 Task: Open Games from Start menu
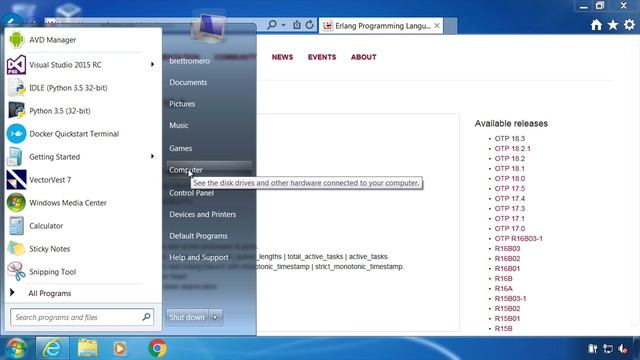coord(180,149)
